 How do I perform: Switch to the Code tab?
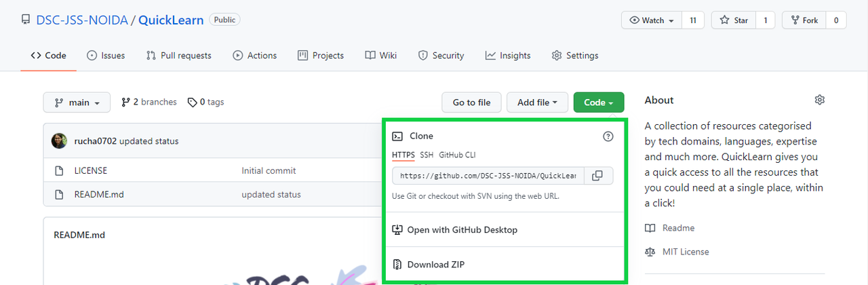49,56
